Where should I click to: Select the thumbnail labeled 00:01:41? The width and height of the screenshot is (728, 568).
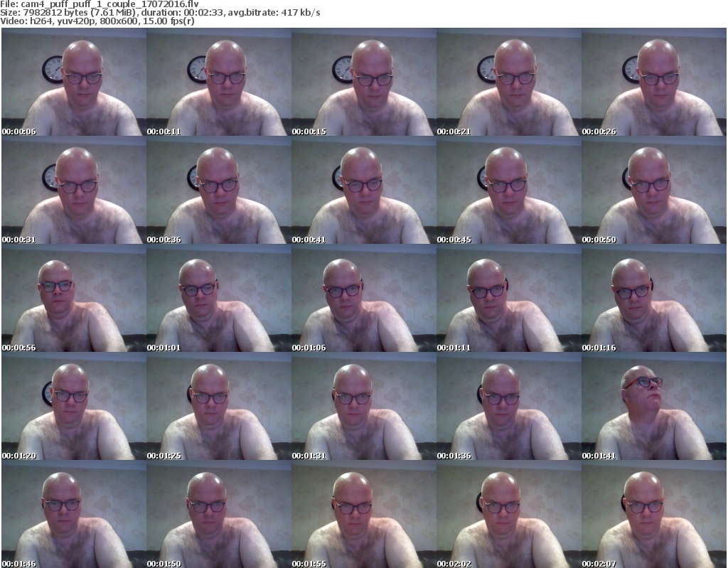point(654,406)
